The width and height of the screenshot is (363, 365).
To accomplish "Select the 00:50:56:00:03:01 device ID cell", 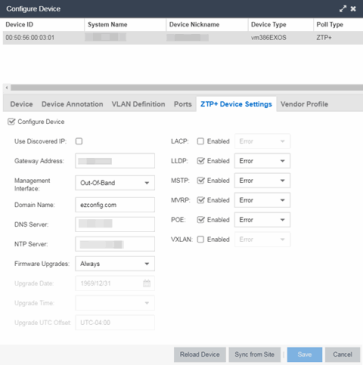I will point(43,38).
